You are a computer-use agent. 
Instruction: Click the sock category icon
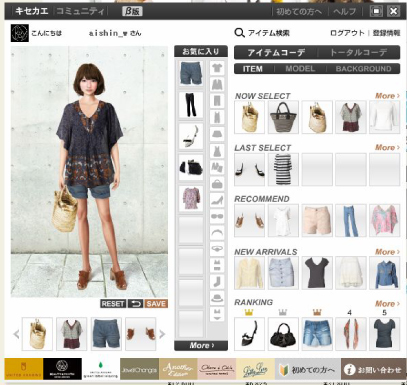pos(217,281)
